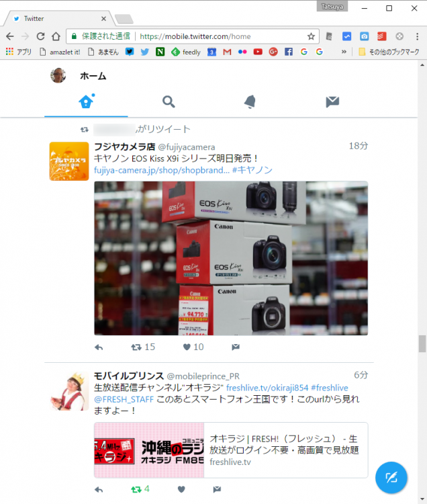Image resolution: width=427 pixels, height=504 pixels.
Task: Click the address bar URL field
Action: [x=195, y=36]
